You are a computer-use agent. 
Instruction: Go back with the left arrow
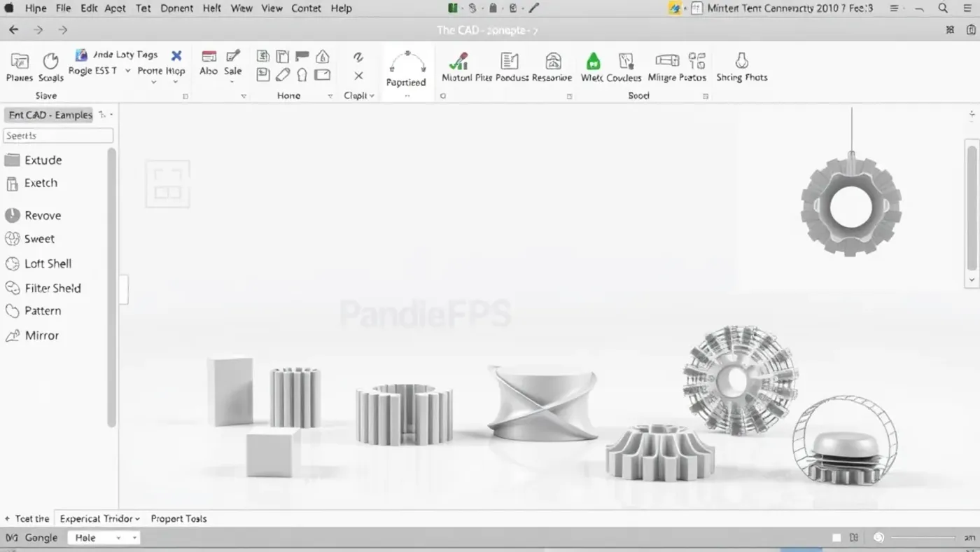14,30
